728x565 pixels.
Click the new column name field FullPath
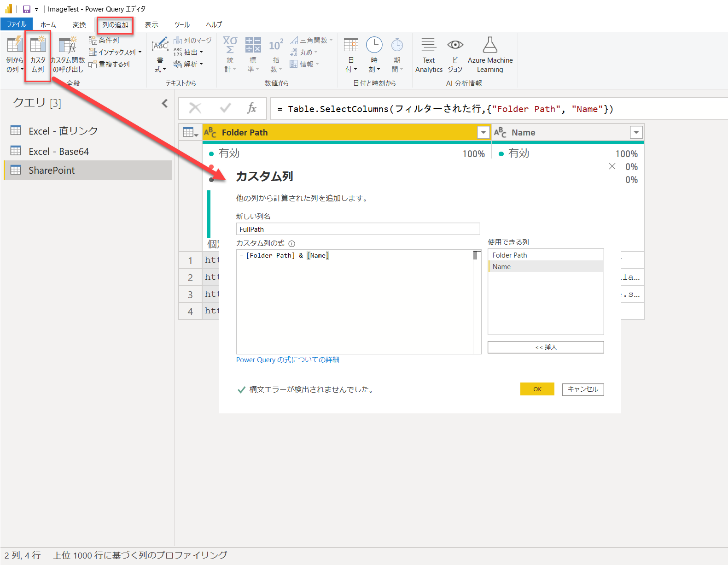point(358,229)
